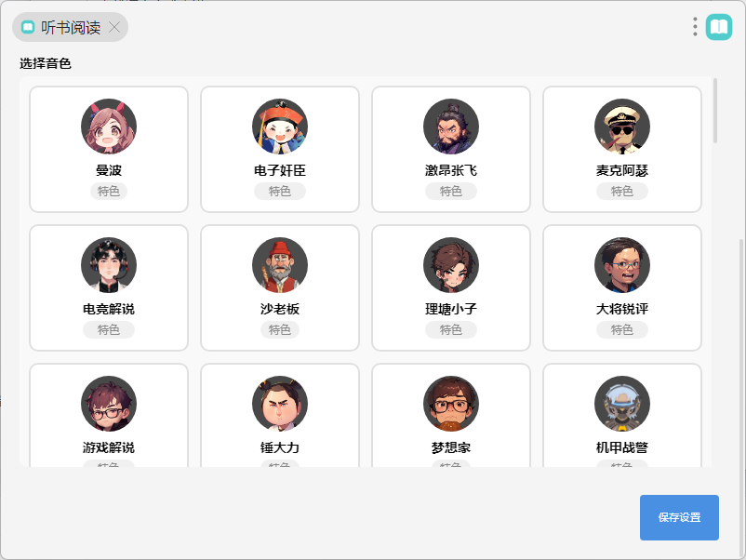Choose the 电竞解说 headset avatar
The height and width of the screenshot is (560, 746).
tap(109, 265)
